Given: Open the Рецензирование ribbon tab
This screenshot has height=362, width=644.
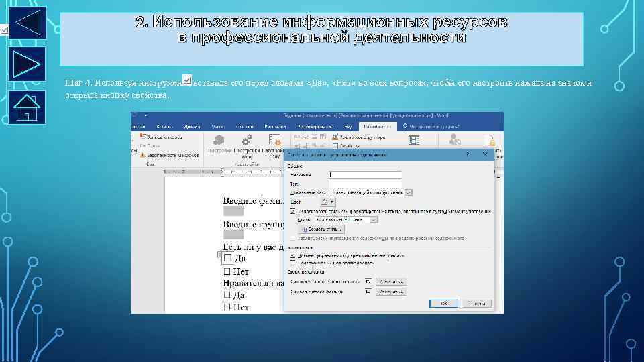Looking at the screenshot, I should [315, 127].
